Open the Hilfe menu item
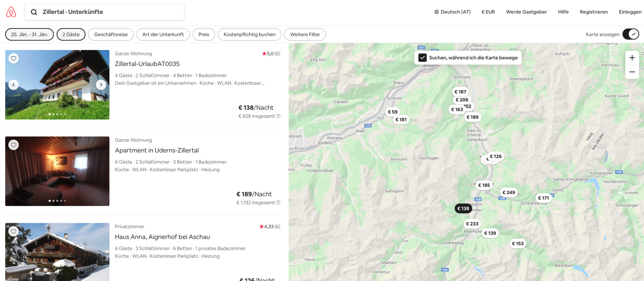Image resolution: width=644 pixels, height=281 pixels. pos(563,12)
